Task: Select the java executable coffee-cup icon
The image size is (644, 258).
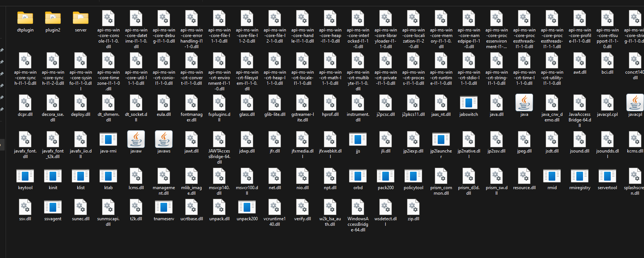Action: pyautogui.click(x=524, y=103)
